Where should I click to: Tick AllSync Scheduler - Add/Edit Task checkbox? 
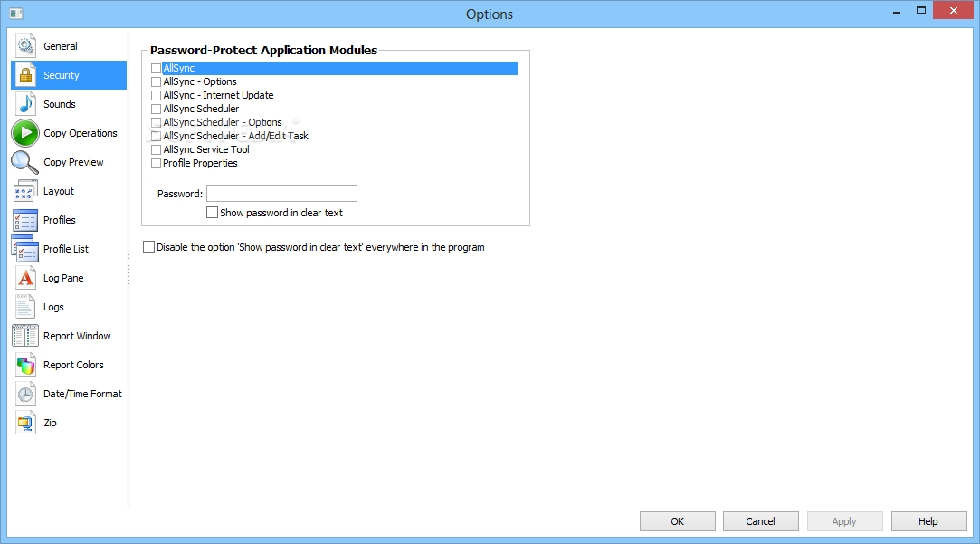click(157, 137)
